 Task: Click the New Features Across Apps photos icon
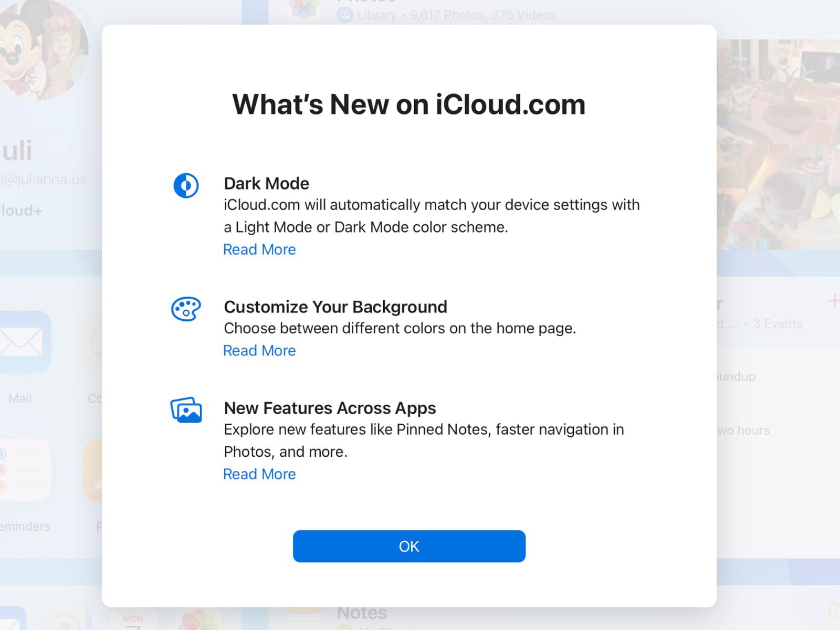pos(186,410)
